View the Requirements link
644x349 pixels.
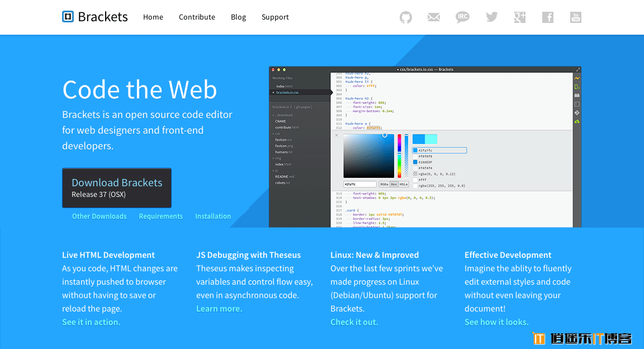(161, 216)
